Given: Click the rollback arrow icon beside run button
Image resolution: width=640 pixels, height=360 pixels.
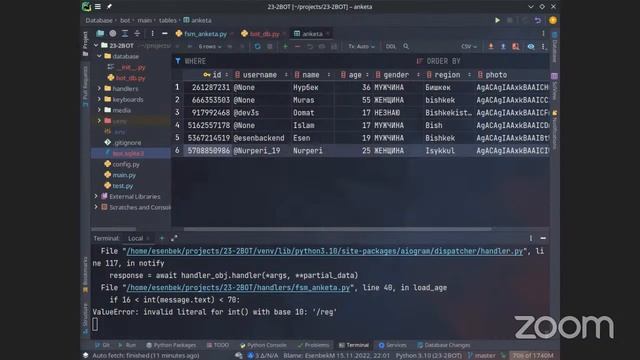Looking at the screenshot, I should (538, 20).
